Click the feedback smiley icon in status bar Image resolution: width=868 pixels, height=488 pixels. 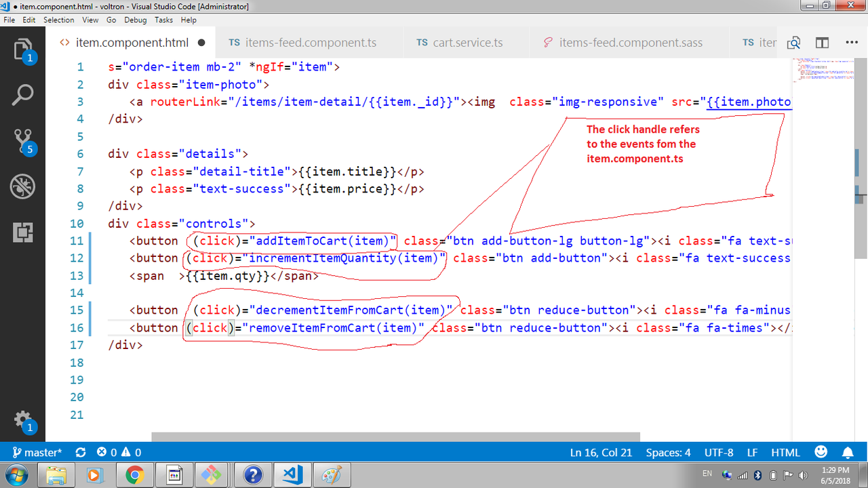(x=821, y=452)
